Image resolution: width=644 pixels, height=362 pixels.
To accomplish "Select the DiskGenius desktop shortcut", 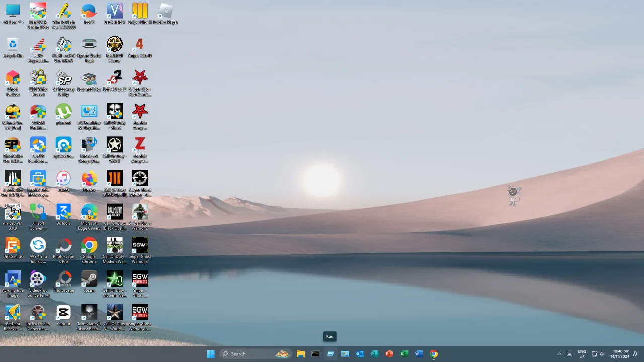I will [x=13, y=248].
